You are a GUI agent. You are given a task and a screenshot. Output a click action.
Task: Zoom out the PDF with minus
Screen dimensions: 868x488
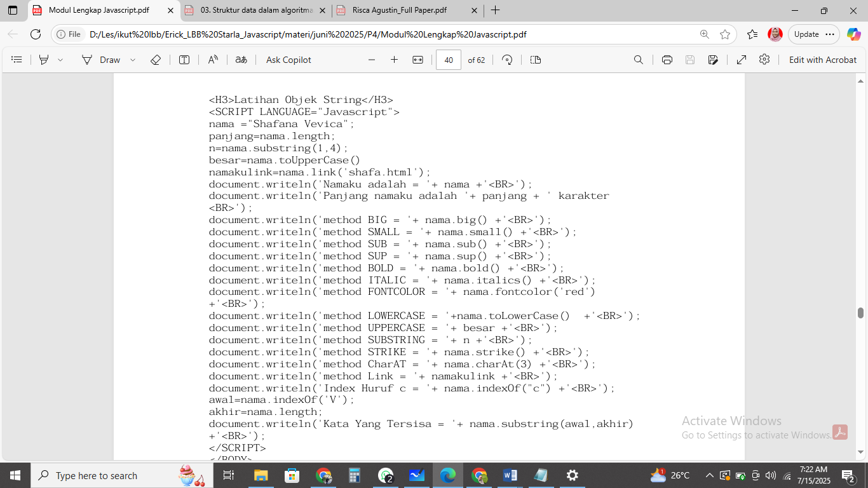click(372, 60)
